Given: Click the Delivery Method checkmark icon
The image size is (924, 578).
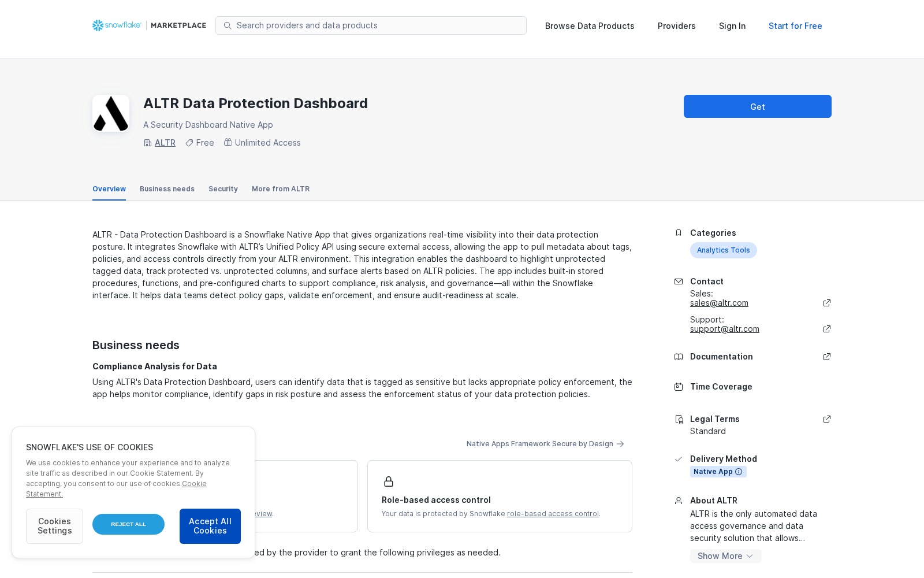Looking at the screenshot, I should click(x=679, y=459).
